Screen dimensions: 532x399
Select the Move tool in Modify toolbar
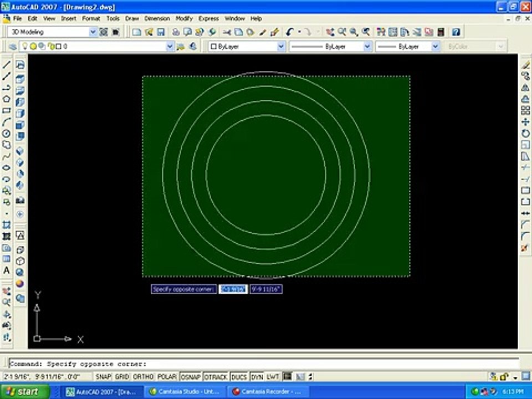point(525,122)
